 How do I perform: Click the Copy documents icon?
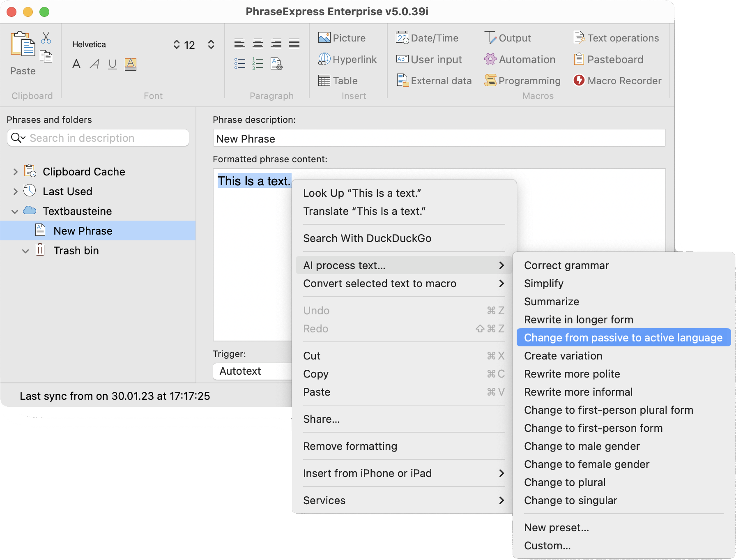[46, 56]
